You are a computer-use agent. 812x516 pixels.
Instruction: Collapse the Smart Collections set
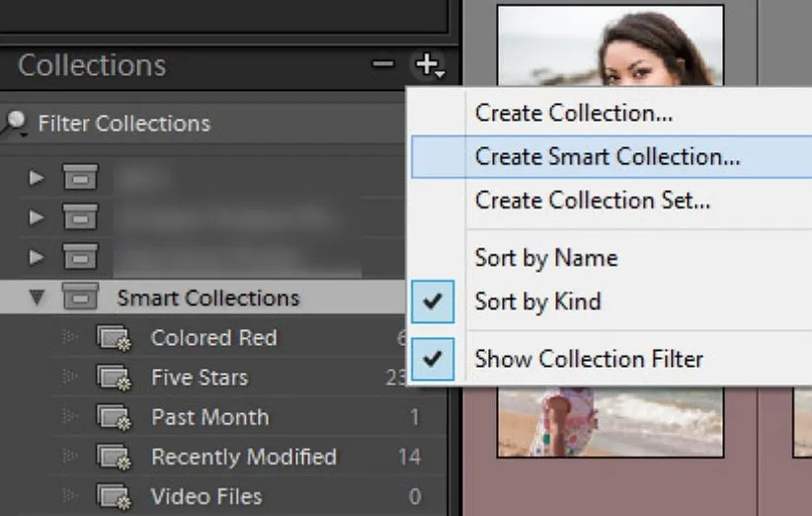pyautogui.click(x=38, y=298)
